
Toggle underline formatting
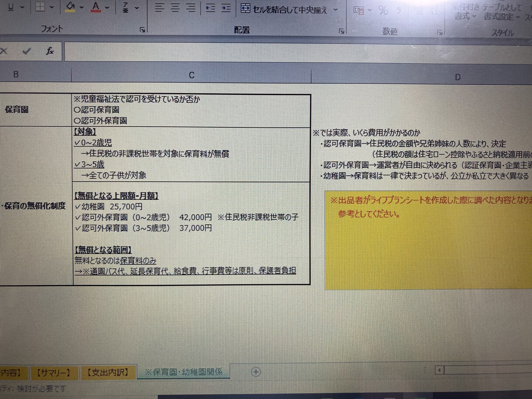tap(10, 7)
